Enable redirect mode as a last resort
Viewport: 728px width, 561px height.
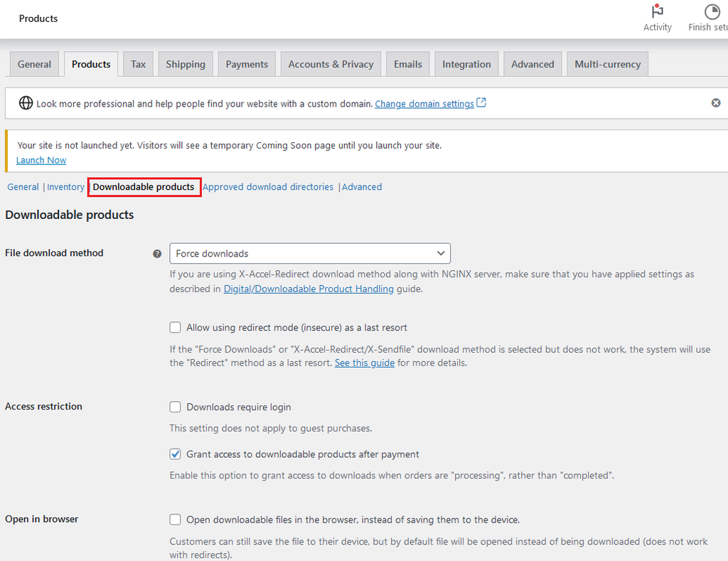point(175,328)
